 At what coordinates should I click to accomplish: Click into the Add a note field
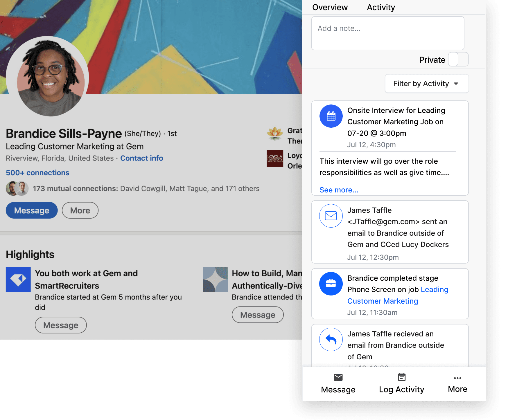coord(387,33)
